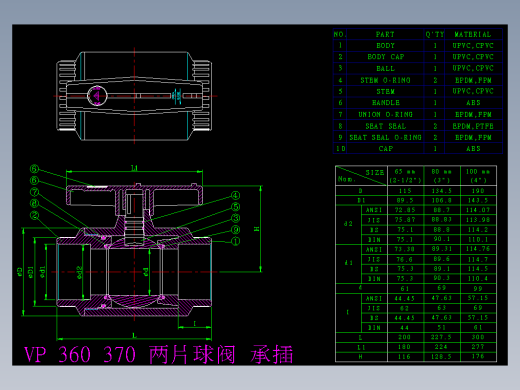Click the magenta title 'VP 360 370'
Image resolution: width=520 pixels, height=390 pixels.
pos(80,354)
